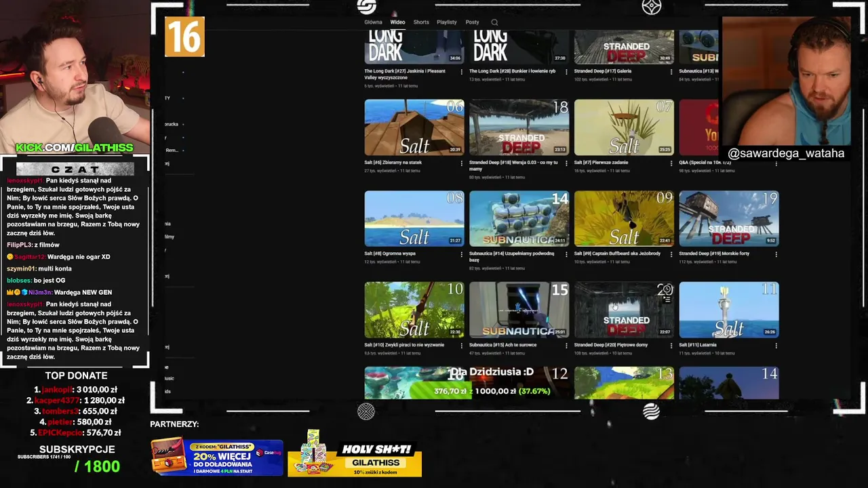The width and height of the screenshot is (868, 488).
Task: Open title Stranded Deep [#20] Piętrowe domy
Action: (611, 345)
